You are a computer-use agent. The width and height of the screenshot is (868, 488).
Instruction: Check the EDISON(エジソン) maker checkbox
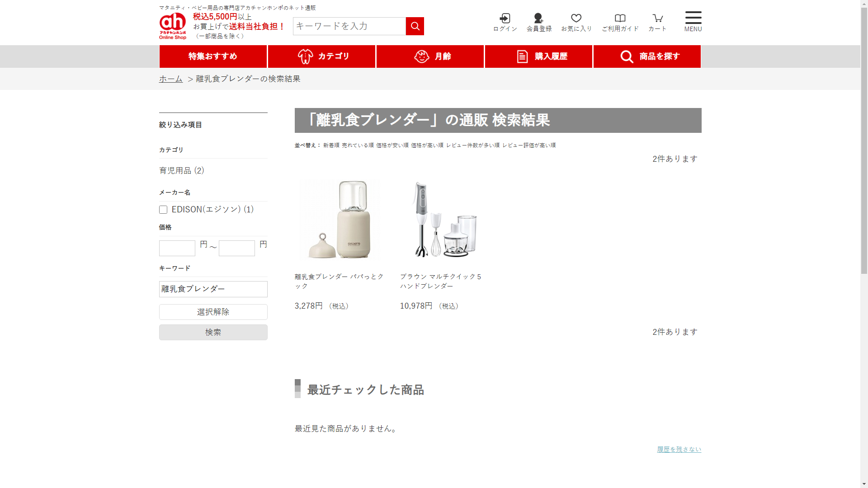[x=163, y=210]
